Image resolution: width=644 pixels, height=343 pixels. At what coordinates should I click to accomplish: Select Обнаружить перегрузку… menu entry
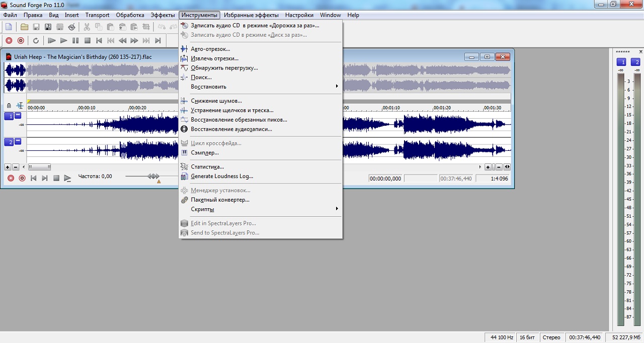[261, 68]
